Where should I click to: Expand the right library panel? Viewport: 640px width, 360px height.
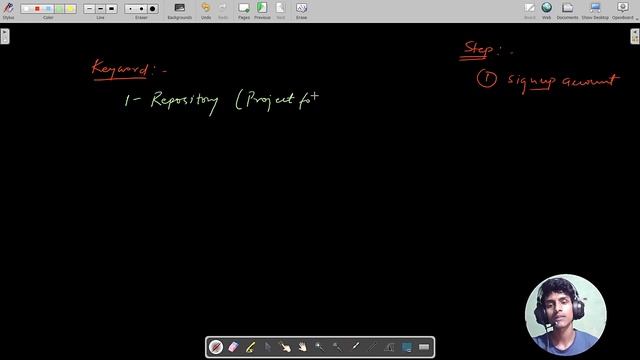pos(635,36)
